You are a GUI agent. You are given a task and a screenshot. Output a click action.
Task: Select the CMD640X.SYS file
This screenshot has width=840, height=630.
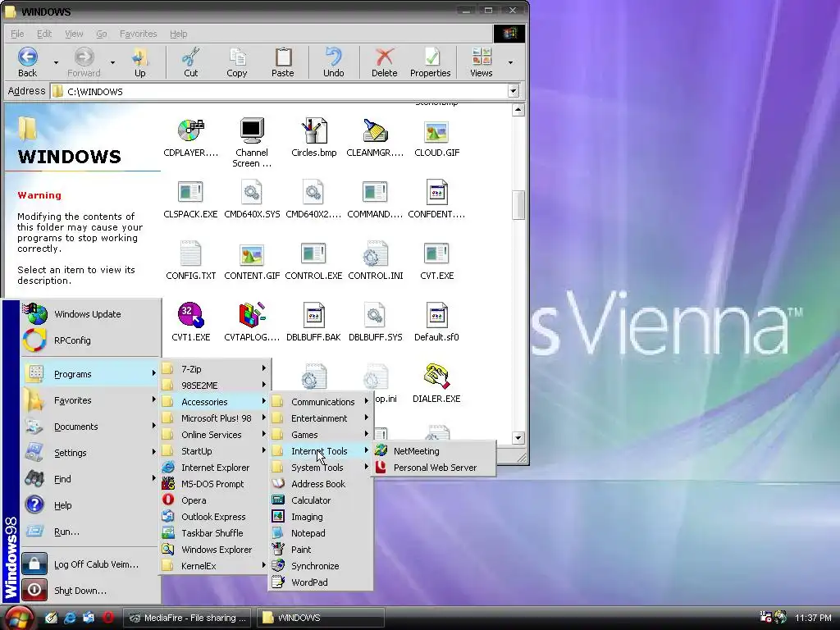coord(252,199)
